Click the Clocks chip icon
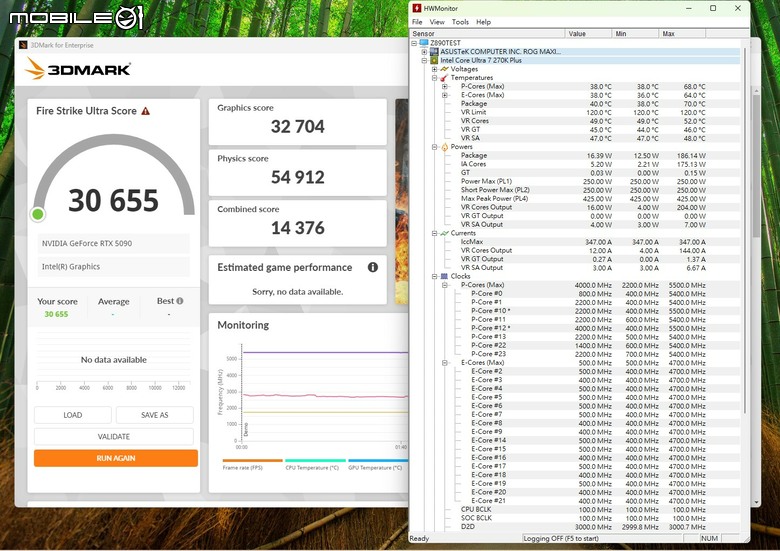780x551 pixels. [444, 276]
